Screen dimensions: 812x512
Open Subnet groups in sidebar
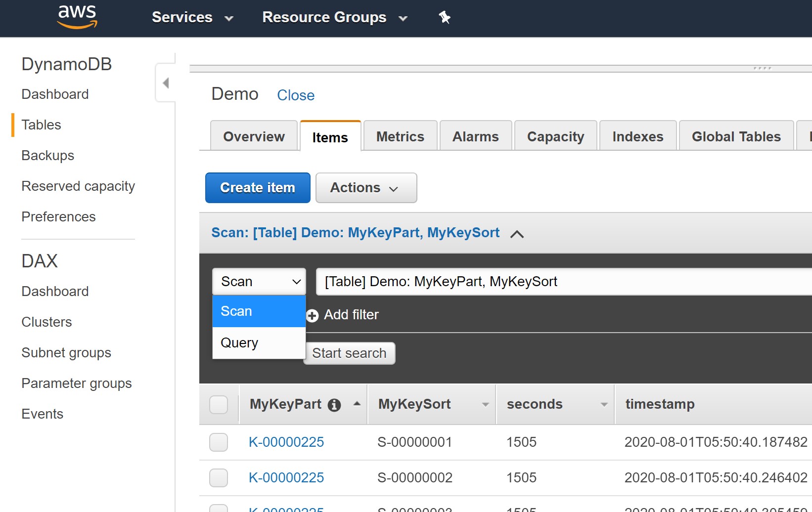[66, 353]
